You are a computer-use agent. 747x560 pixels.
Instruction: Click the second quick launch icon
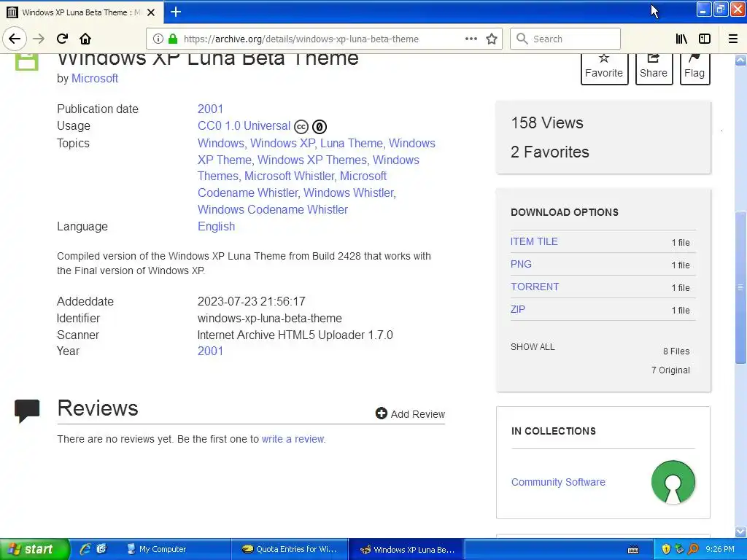[101, 549]
